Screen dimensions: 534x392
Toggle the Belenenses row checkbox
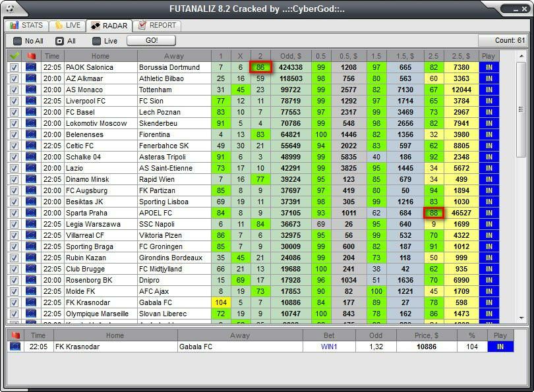click(14, 135)
